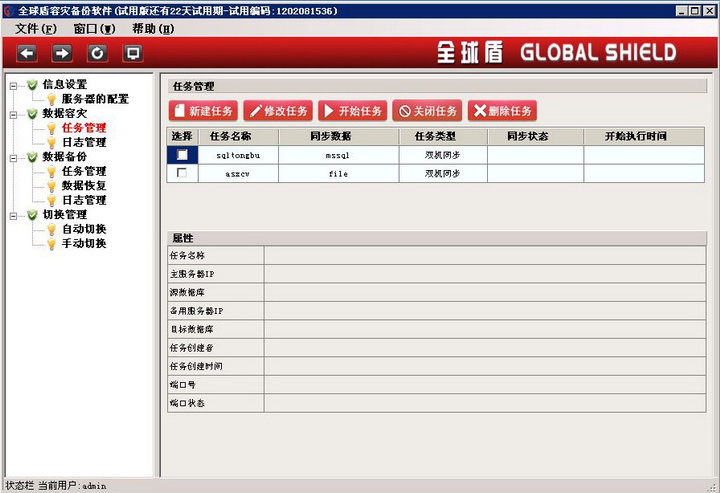720x493 pixels.
Task: Click the mssql sync data cell
Action: (x=338, y=155)
